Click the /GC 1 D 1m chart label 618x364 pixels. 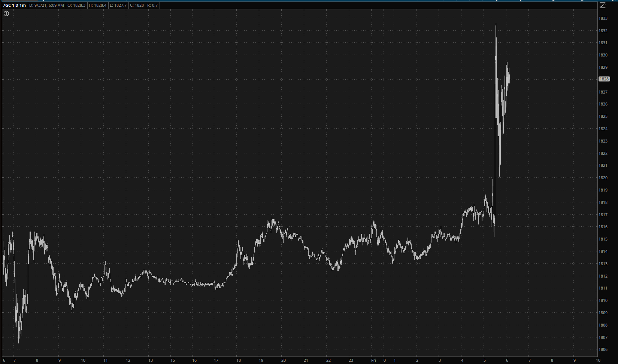pos(15,5)
